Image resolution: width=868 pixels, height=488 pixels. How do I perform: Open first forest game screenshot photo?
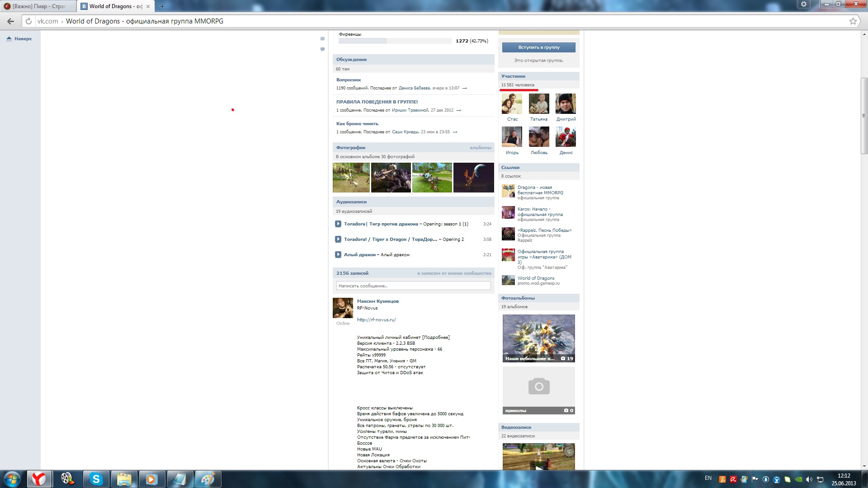click(x=351, y=178)
